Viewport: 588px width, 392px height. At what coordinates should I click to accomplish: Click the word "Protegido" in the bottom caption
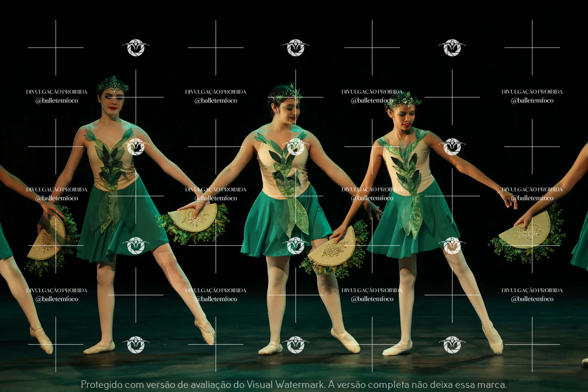[102, 384]
